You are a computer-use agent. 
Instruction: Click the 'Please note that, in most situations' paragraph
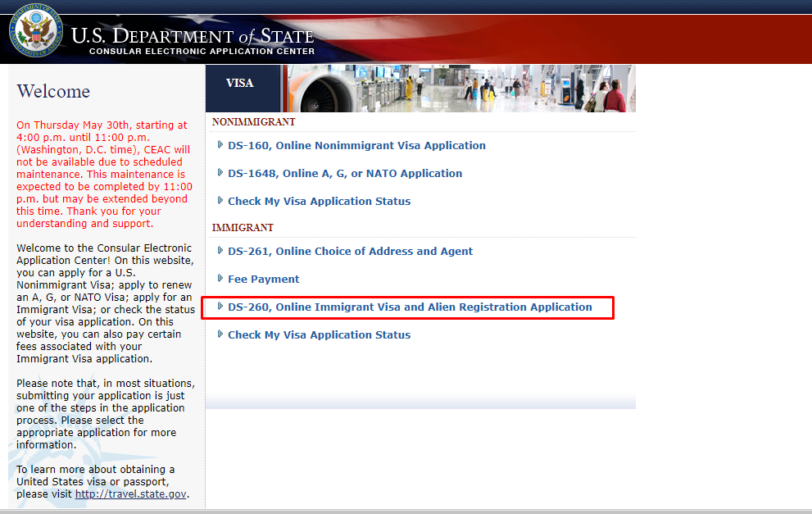[x=106, y=414]
